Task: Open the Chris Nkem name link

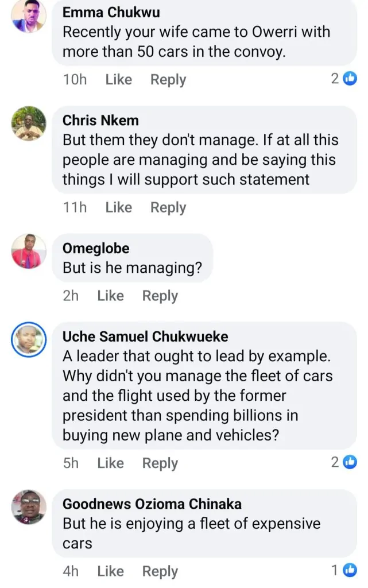Action: [100, 121]
